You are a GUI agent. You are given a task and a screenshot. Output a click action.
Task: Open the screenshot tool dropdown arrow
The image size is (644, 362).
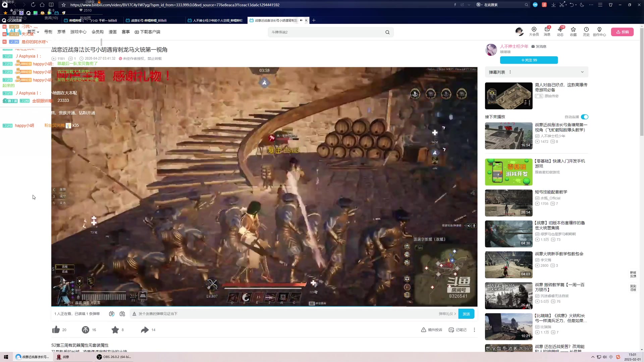pyautogui.click(x=566, y=5)
